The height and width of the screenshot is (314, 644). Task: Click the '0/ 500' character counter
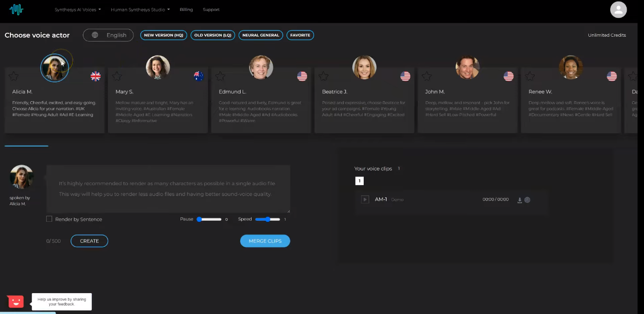click(x=53, y=241)
